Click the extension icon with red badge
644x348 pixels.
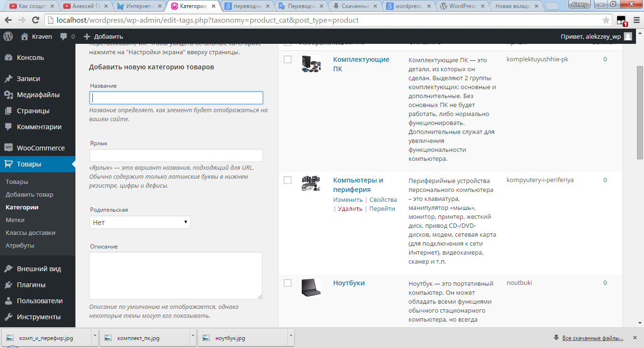[622, 21]
